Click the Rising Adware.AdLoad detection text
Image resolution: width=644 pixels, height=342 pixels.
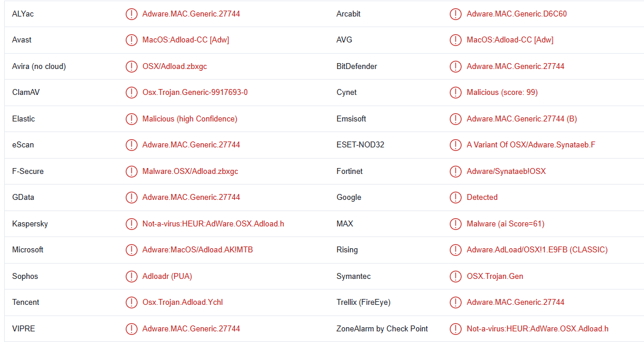point(537,250)
